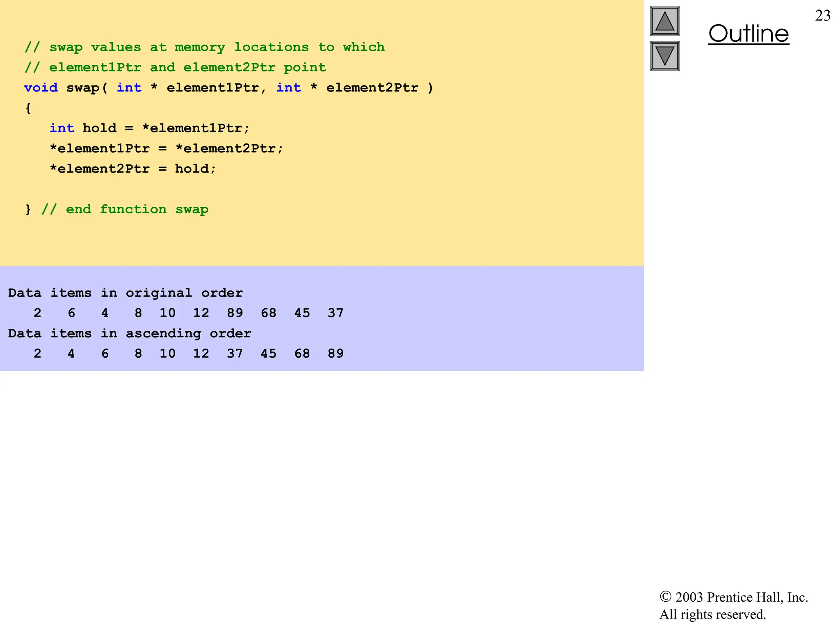
Task: Click the blue 'void' keyword
Action: (x=41, y=88)
